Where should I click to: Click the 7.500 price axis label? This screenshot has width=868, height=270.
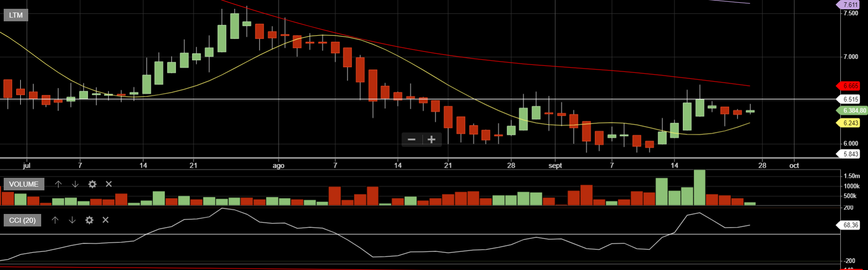click(x=851, y=13)
